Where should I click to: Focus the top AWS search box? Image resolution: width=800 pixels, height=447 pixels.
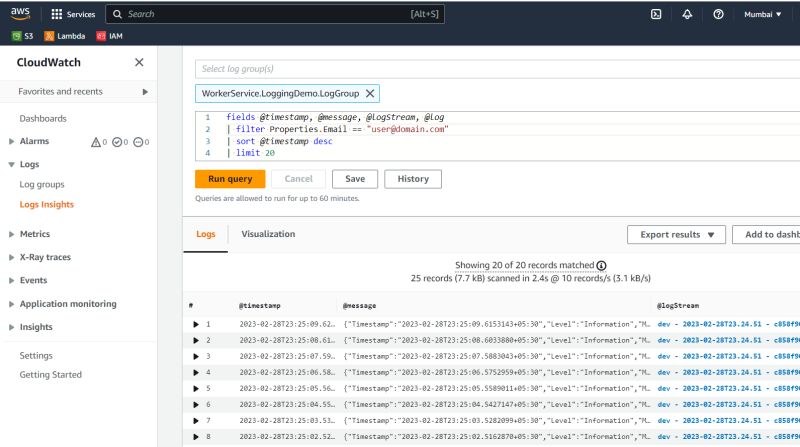click(x=274, y=14)
